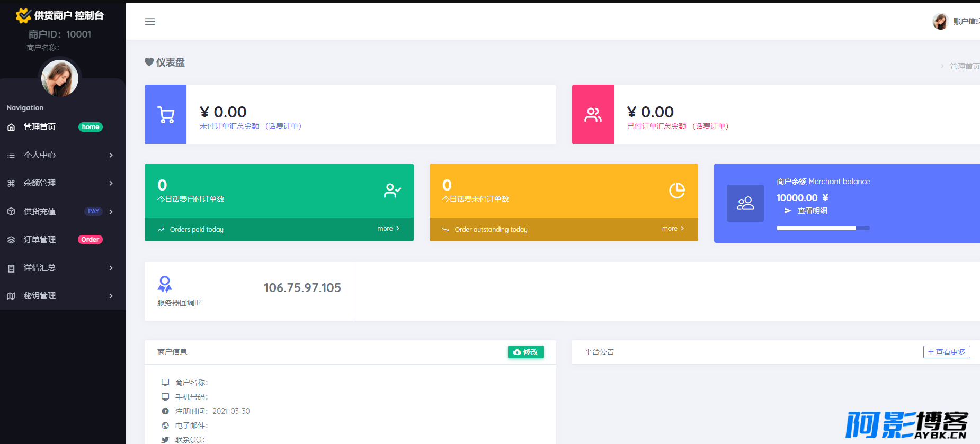This screenshot has height=444, width=980.
Task: Click the globe icon beside 电子邮件
Action: tap(165, 425)
